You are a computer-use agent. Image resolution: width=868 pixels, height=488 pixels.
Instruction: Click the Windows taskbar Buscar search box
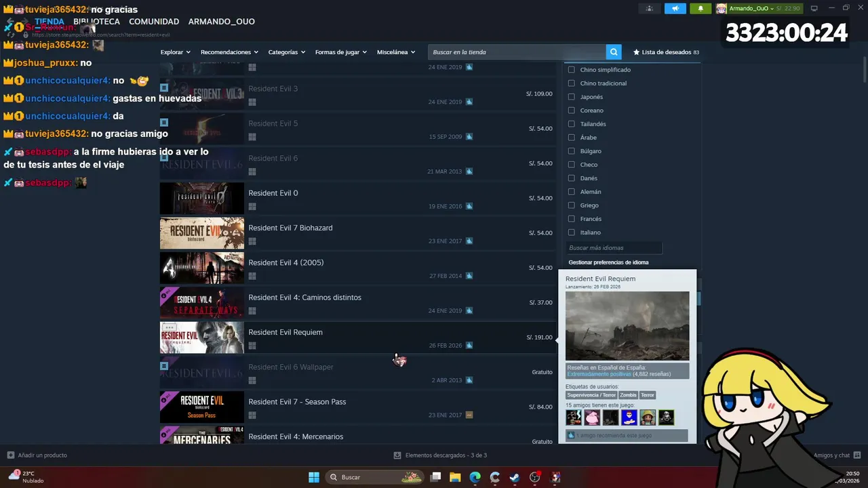tap(375, 477)
